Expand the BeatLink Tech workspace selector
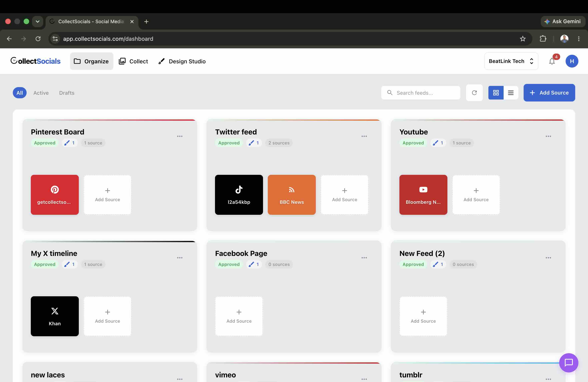588x382 pixels. click(x=511, y=61)
